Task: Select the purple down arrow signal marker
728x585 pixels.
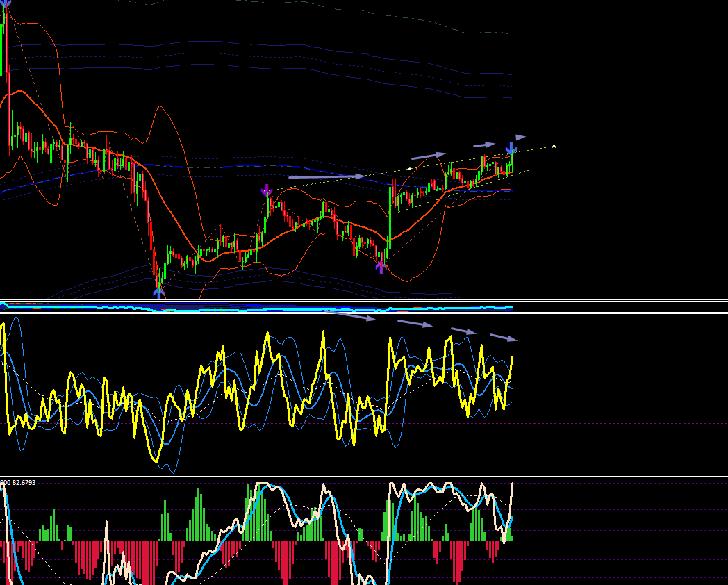Action: pyautogui.click(x=267, y=190)
